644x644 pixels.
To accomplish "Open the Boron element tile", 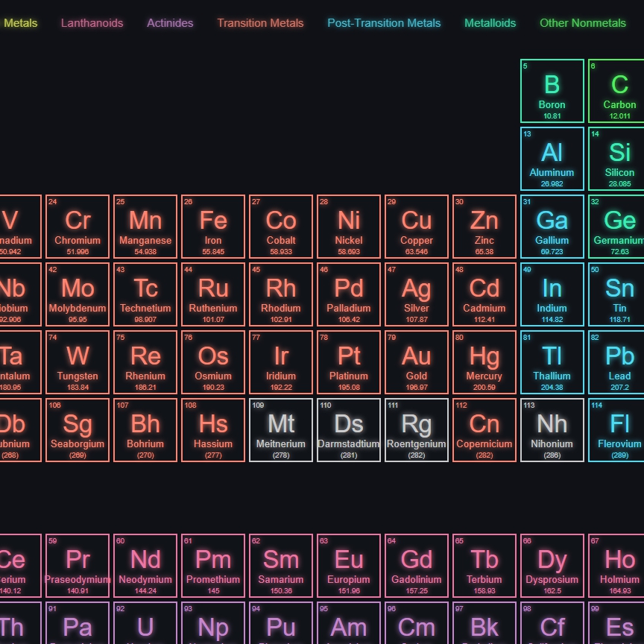I will pos(552,91).
